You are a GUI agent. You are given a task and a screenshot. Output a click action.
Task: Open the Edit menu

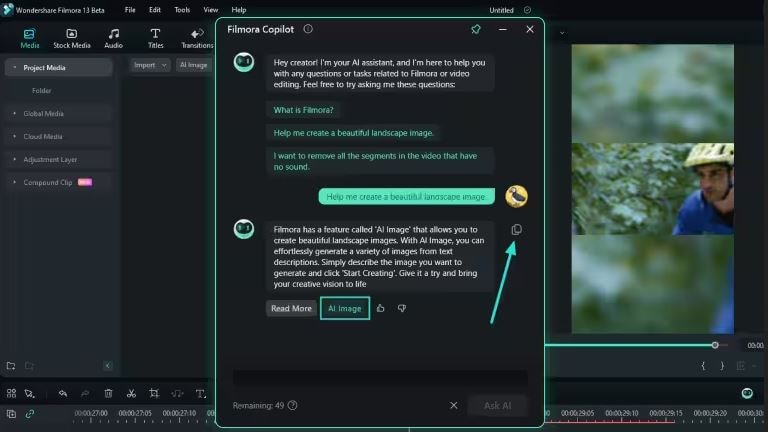click(x=155, y=10)
